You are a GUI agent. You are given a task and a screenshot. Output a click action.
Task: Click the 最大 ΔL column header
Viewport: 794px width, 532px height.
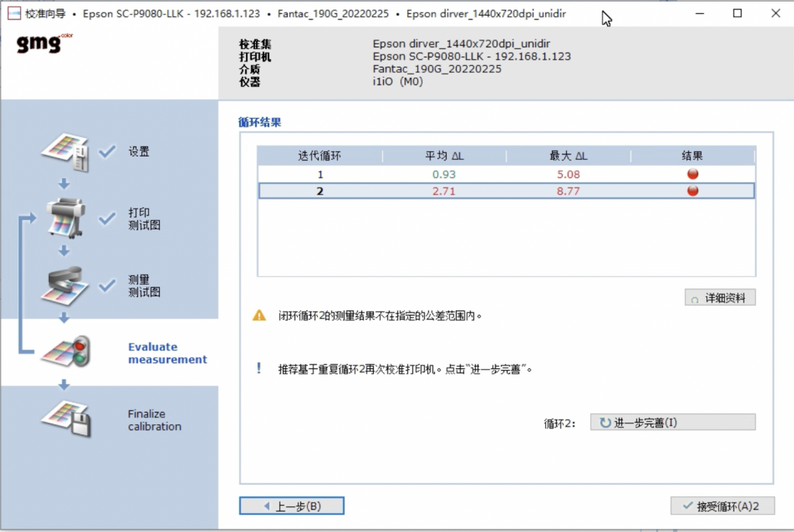pos(568,156)
